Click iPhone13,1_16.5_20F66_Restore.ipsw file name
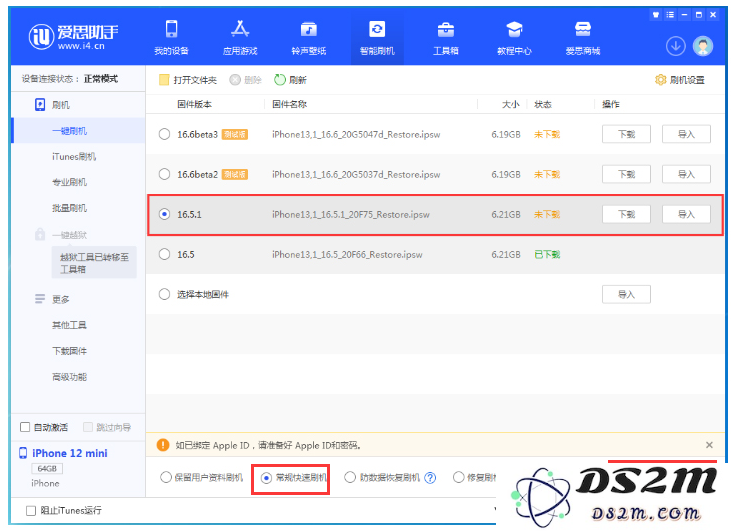734x531 pixels. 347,255
